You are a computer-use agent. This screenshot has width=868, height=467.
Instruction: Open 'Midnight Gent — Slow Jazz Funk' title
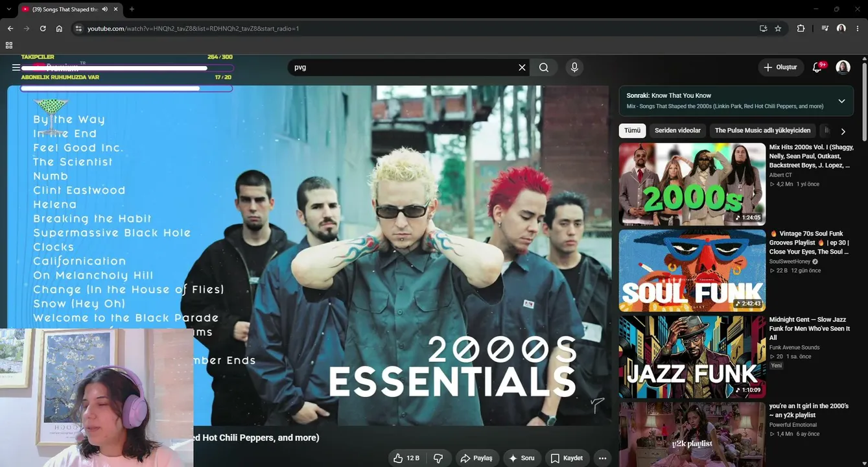(810, 329)
